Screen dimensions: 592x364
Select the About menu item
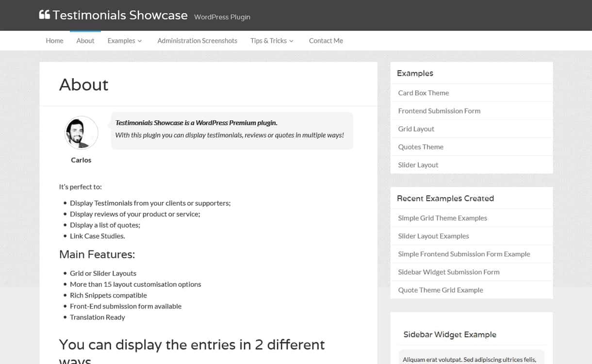tap(85, 41)
